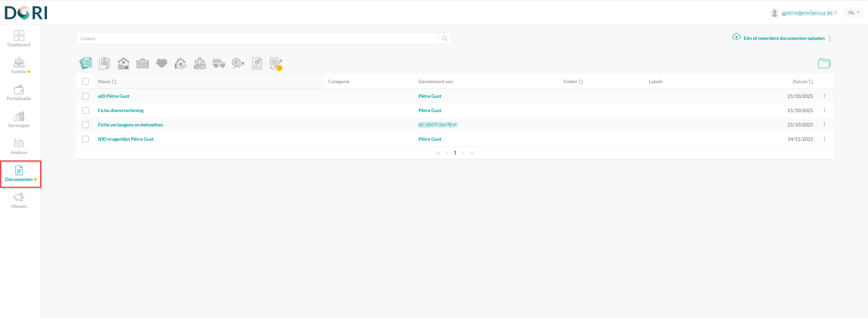
Task: Click the house property category icon
Action: [x=123, y=64]
